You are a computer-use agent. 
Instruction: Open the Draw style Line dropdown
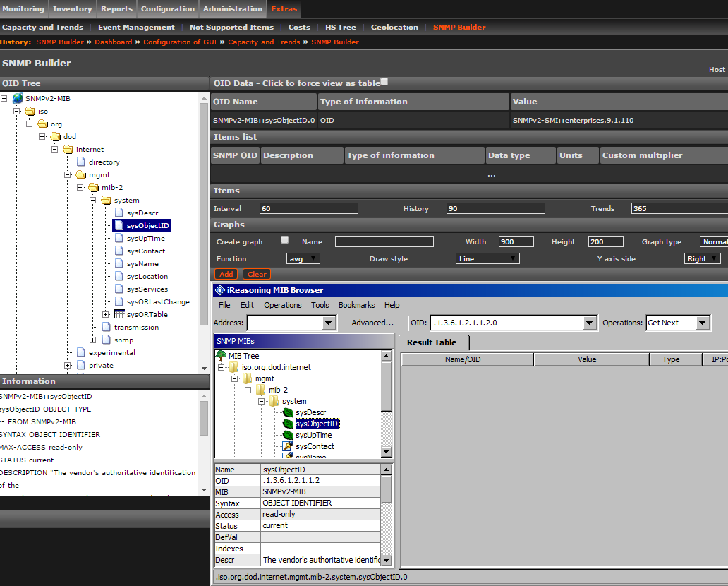point(487,259)
